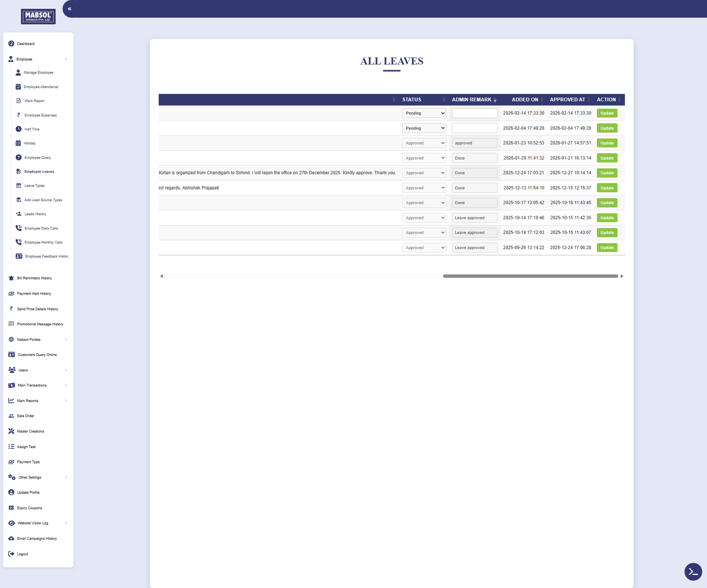The width and height of the screenshot is (707, 588).
Task: Expand the Main Reports submenu
Action: pyautogui.click(x=66, y=401)
